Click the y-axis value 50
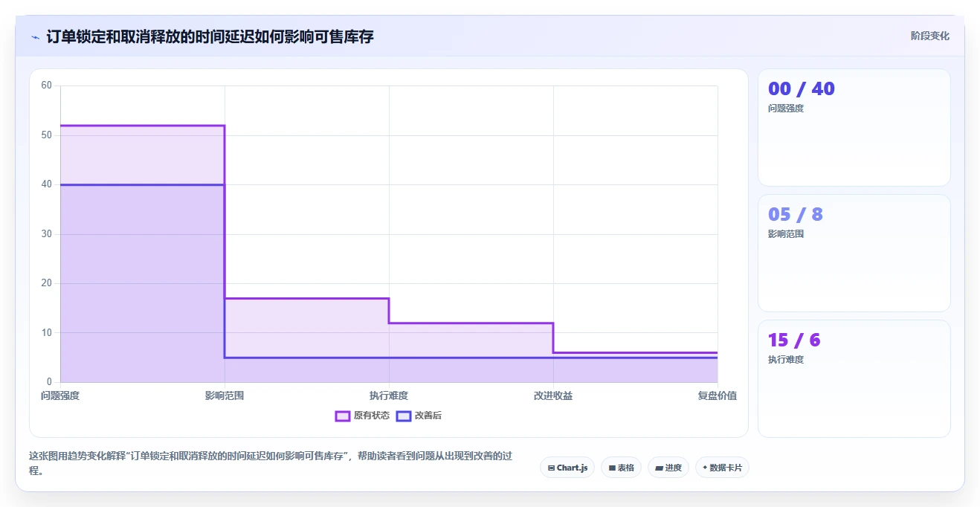 click(47, 135)
